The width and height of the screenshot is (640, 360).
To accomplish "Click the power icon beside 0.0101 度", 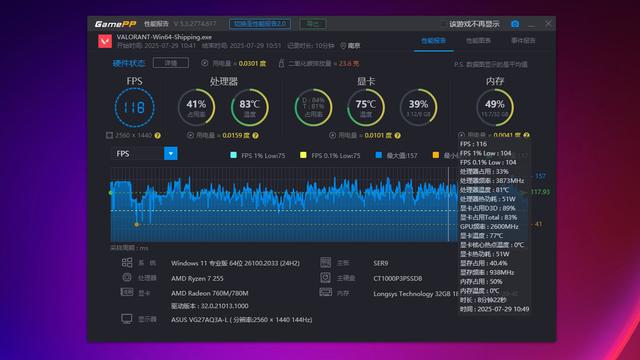I will tap(333, 135).
